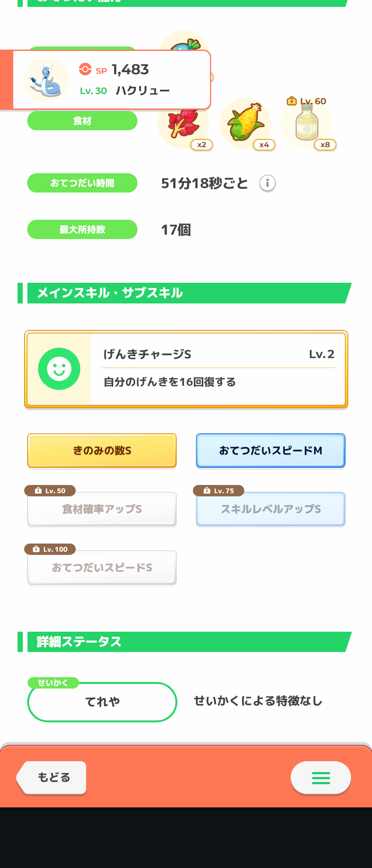The image size is (372, 868).
Task: Tap the Dragonair portrait thumbnail
Action: point(46,80)
